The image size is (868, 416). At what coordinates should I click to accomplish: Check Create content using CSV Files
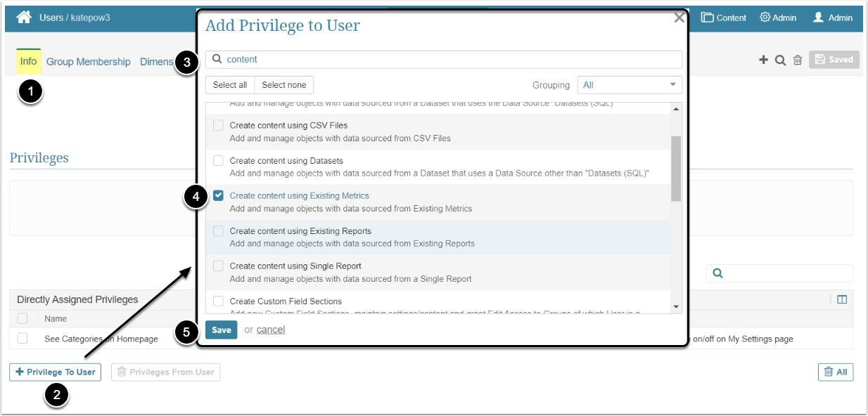tap(218, 125)
